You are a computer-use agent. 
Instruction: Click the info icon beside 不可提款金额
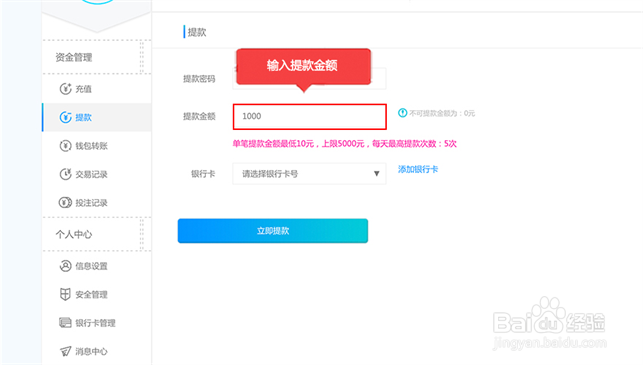(402, 113)
